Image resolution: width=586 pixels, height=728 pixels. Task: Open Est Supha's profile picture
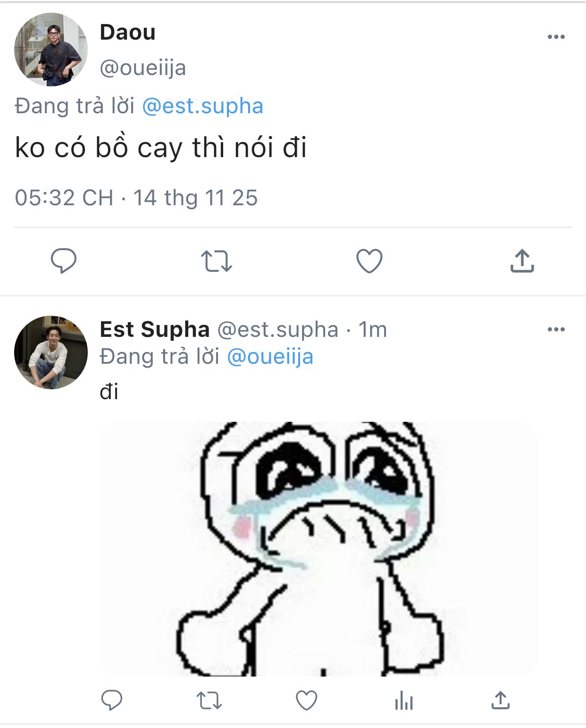click(x=51, y=352)
